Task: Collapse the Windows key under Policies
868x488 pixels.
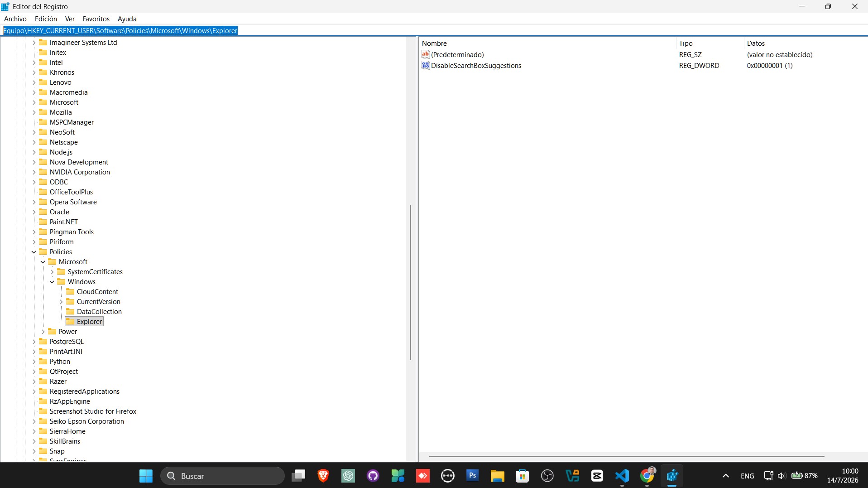Action: click(x=52, y=282)
